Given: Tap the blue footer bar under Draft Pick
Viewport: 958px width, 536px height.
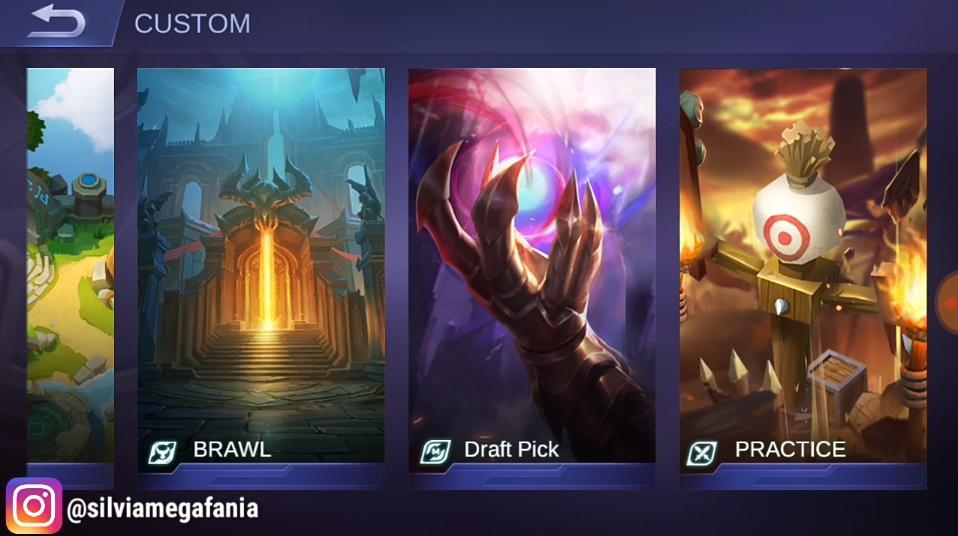Looking at the screenshot, I should pos(532,476).
